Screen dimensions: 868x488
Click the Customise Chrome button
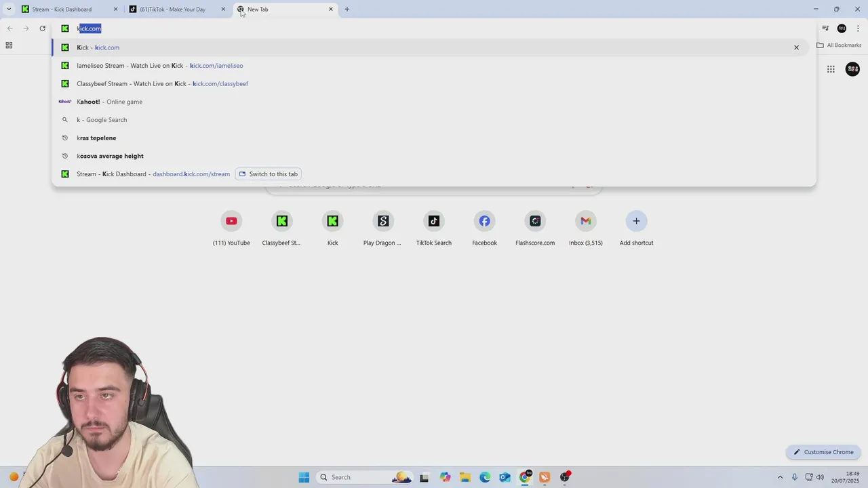pyautogui.click(x=824, y=452)
